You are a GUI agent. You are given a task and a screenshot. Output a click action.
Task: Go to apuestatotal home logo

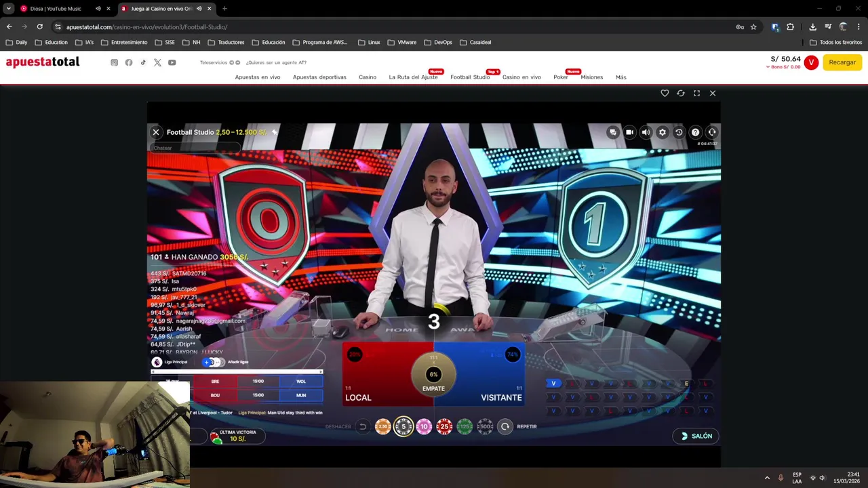[x=43, y=62]
